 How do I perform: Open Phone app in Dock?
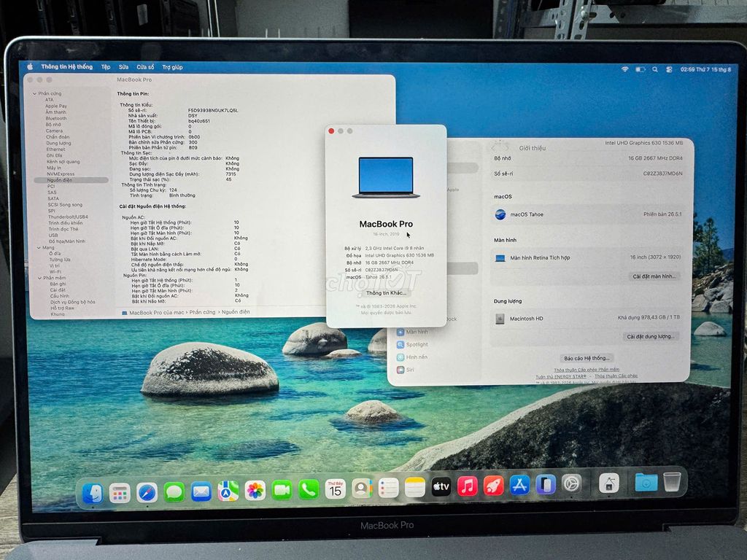pos(309,490)
